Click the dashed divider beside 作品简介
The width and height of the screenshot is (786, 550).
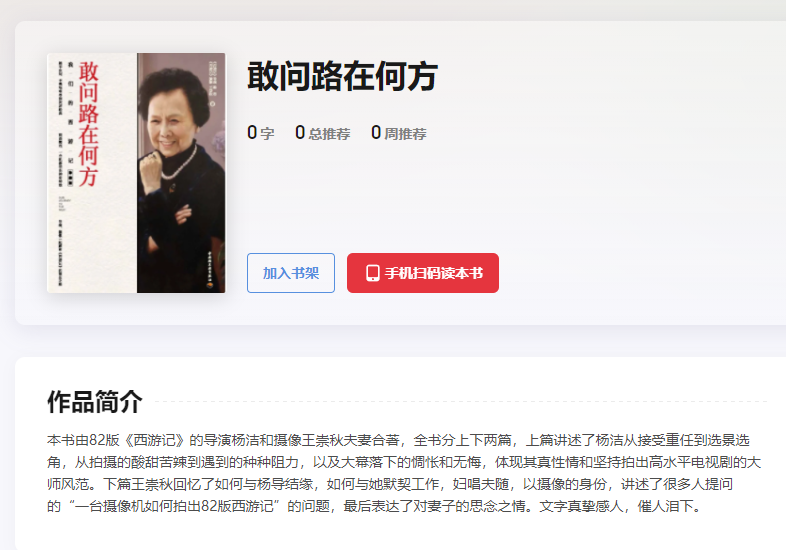click(461, 402)
